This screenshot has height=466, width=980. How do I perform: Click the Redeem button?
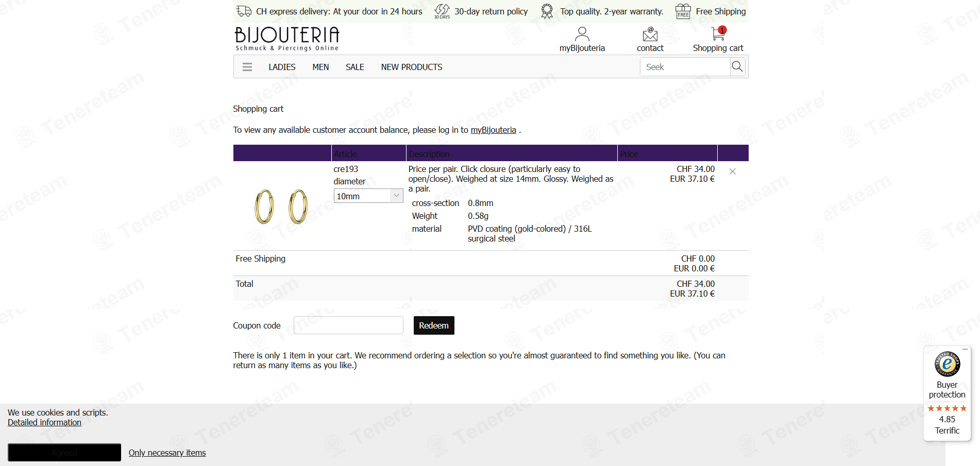point(434,325)
